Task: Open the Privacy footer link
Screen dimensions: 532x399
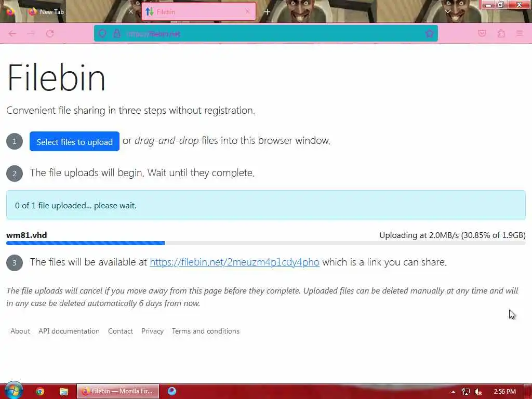Action: [x=152, y=331]
